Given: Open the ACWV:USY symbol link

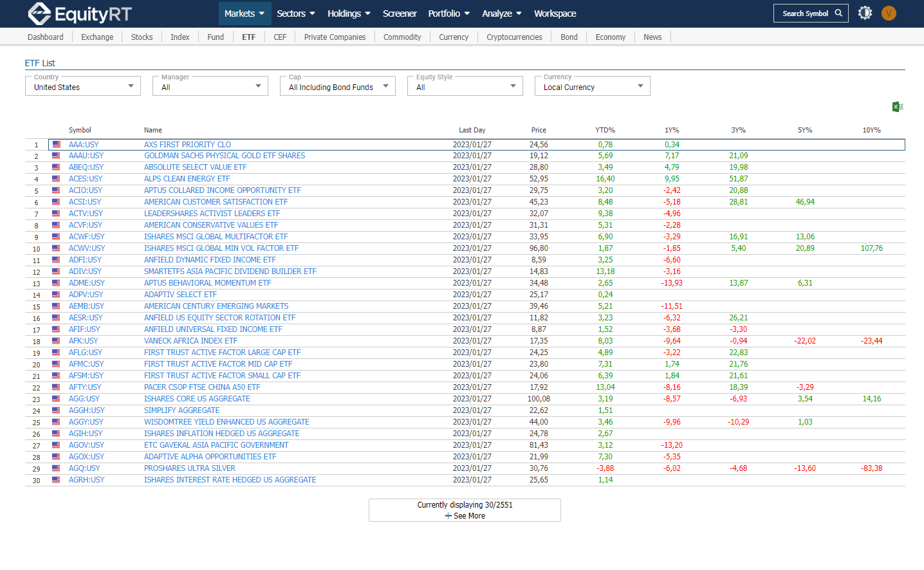Looking at the screenshot, I should coord(87,248).
